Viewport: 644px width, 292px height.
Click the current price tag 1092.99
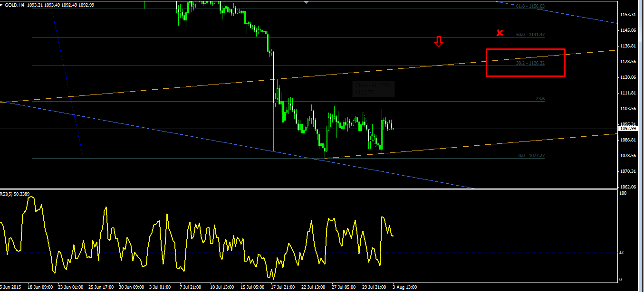(x=628, y=129)
